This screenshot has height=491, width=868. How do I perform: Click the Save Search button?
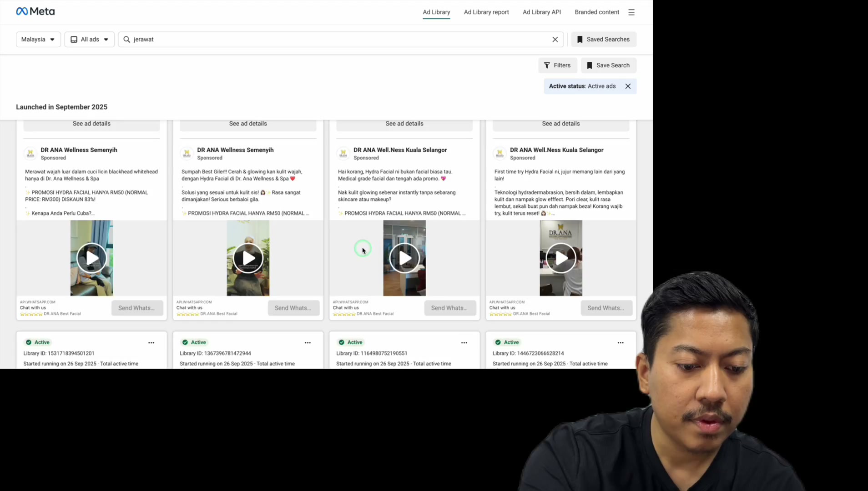click(x=609, y=65)
